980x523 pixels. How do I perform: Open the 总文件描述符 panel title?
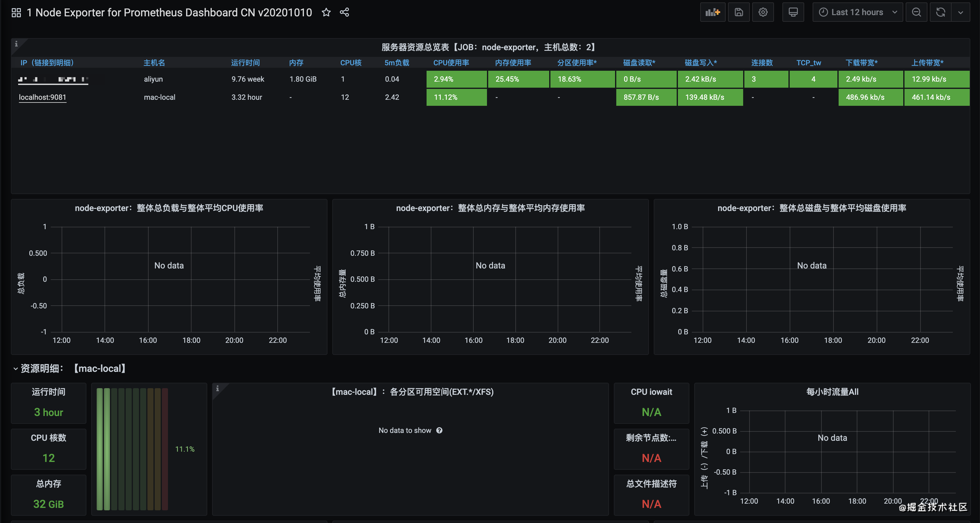(x=651, y=484)
